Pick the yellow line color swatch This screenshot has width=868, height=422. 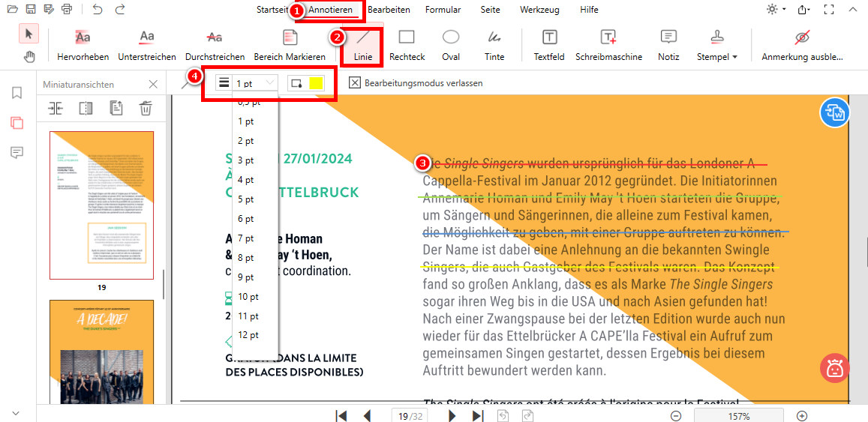[316, 83]
